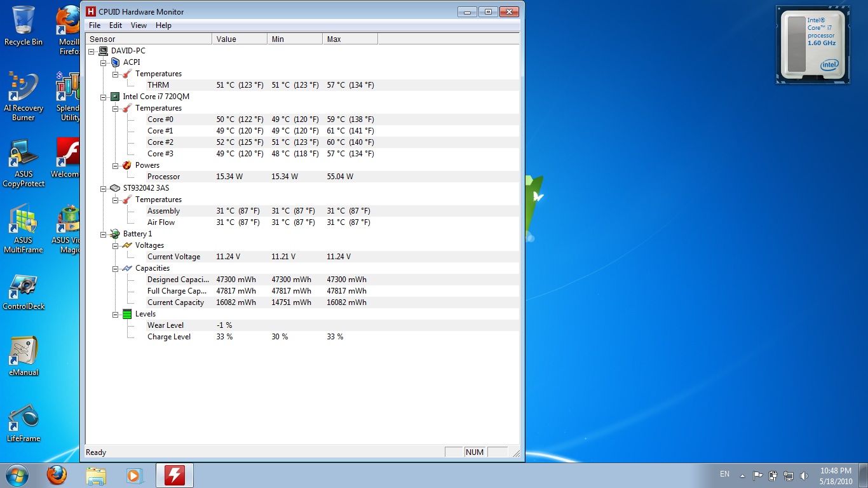Viewport: 868px width, 488px height.
Task: Select the LifeFrame desktop icon
Action: pos(24,423)
